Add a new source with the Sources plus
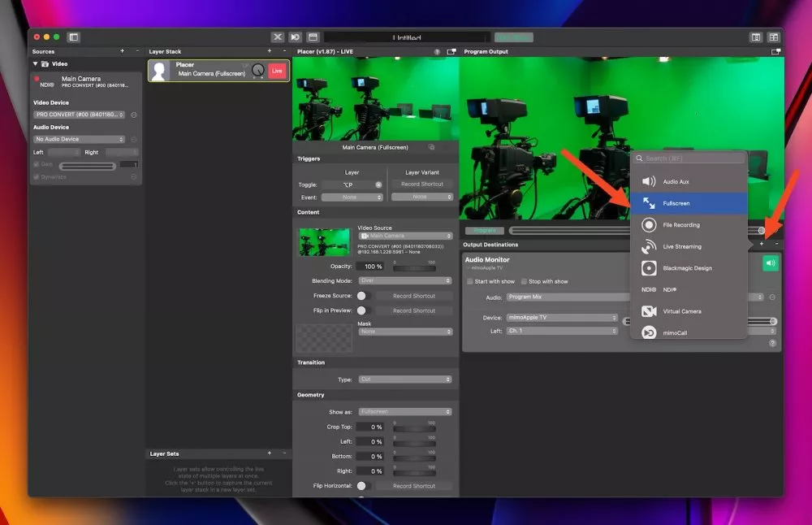The image size is (812, 525). [x=123, y=50]
